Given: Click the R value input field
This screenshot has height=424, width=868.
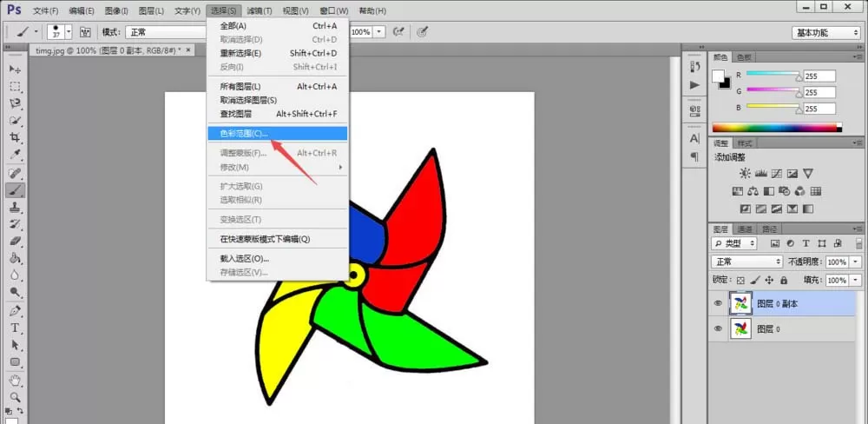Looking at the screenshot, I should 819,76.
